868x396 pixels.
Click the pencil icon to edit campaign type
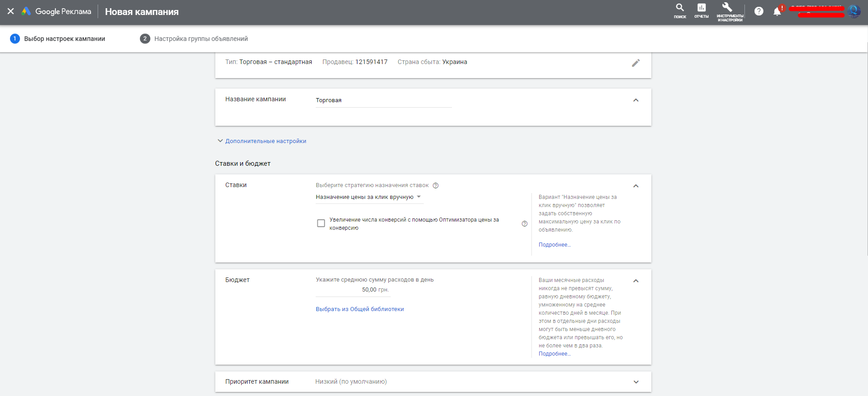(x=635, y=63)
